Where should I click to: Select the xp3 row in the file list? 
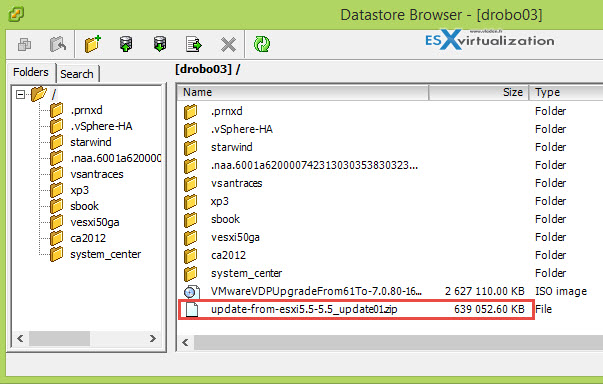click(x=390, y=201)
